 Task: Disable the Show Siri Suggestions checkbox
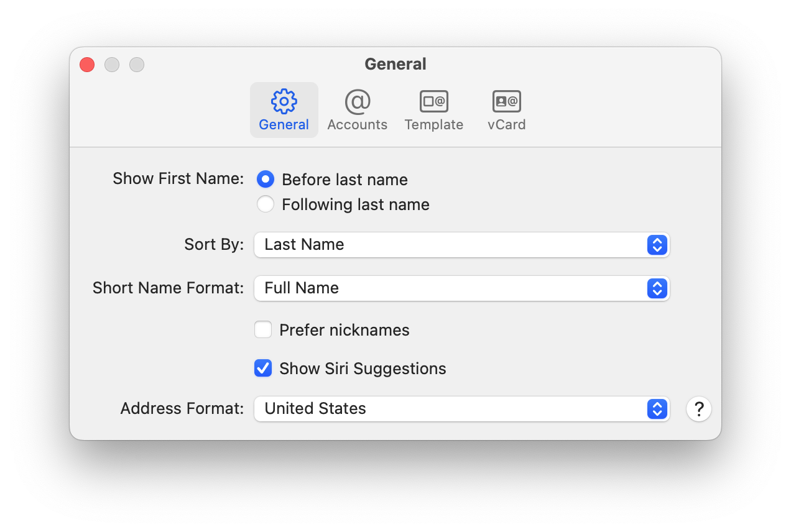tap(263, 368)
